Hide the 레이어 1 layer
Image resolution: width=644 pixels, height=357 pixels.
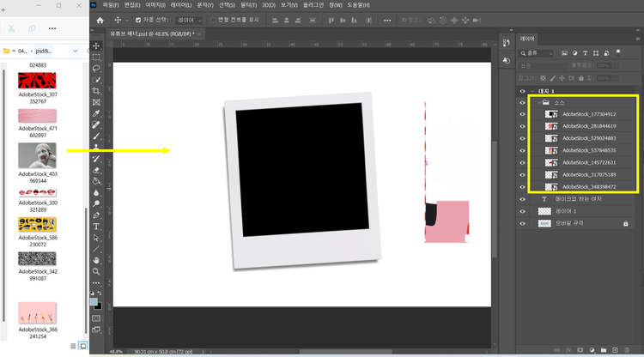click(x=522, y=211)
